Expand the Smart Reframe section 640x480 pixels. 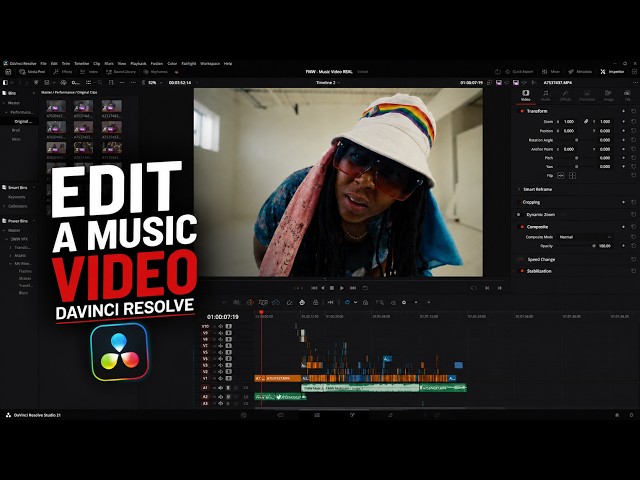[519, 189]
